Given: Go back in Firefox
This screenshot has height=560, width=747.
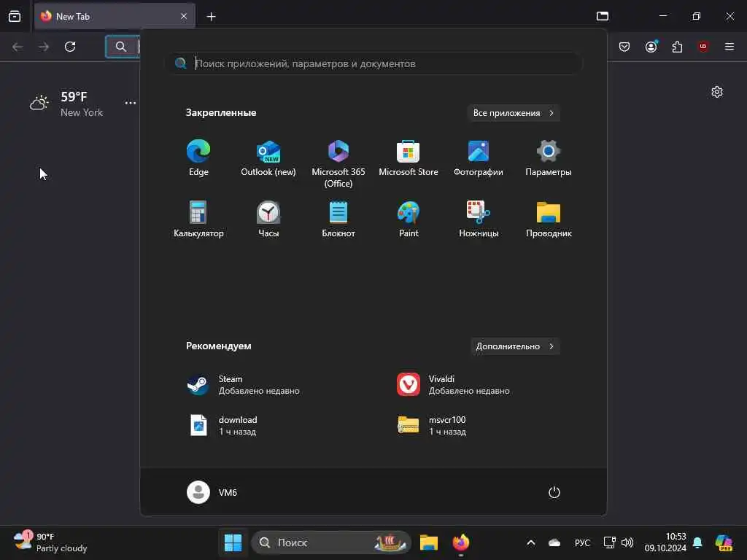Looking at the screenshot, I should click(x=18, y=47).
